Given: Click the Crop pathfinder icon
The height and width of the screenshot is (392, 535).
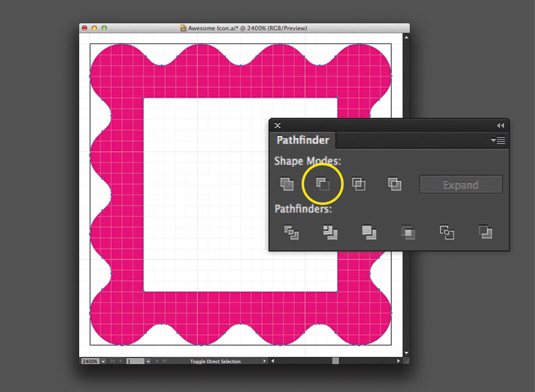Looking at the screenshot, I should point(408,233).
